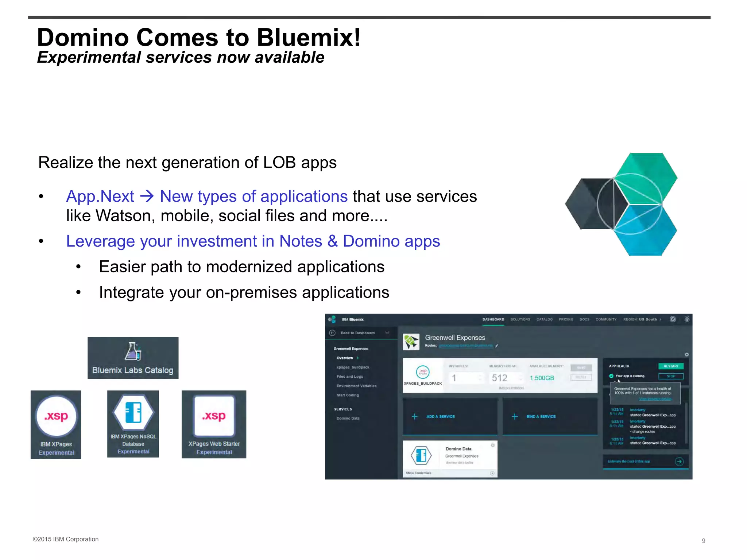The image size is (747, 560).
Task: Click the pencil icon to edit routes
Action: (497, 346)
